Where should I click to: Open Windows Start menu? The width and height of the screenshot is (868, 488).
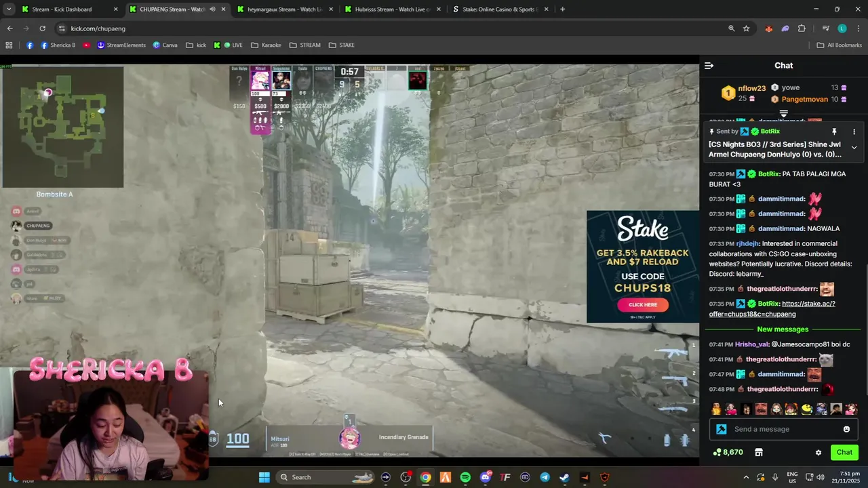coord(264,477)
